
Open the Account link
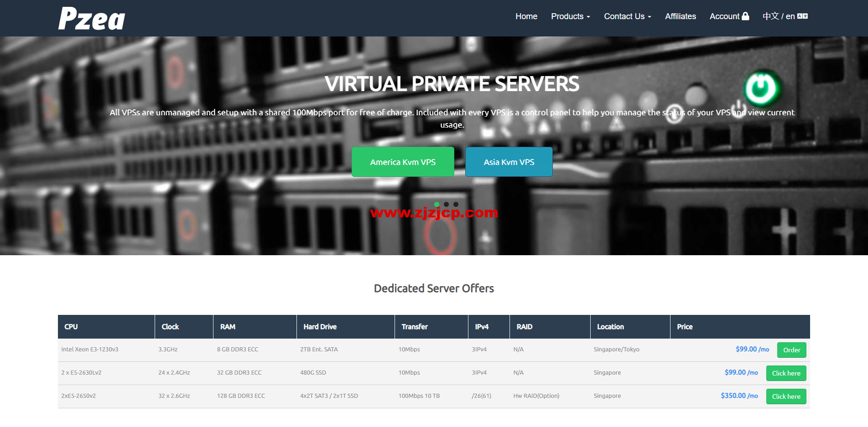click(729, 16)
